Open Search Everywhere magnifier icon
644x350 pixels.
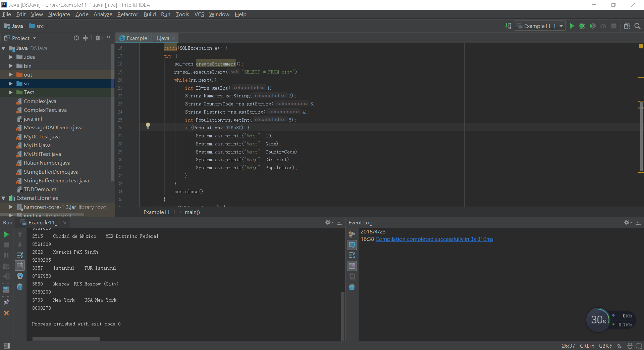(637, 26)
